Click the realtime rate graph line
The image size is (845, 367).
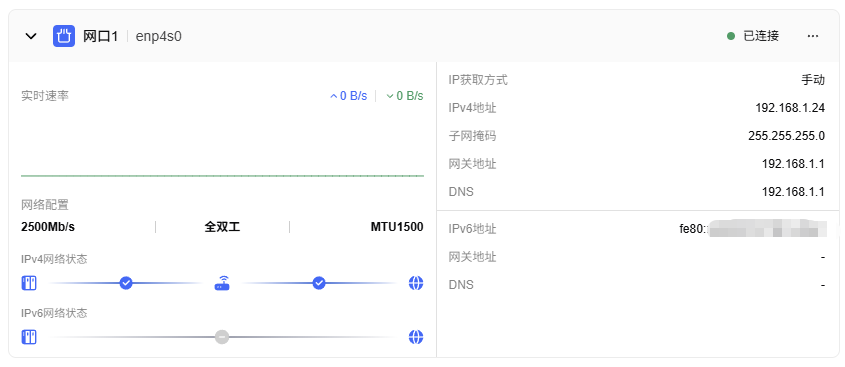[222, 176]
